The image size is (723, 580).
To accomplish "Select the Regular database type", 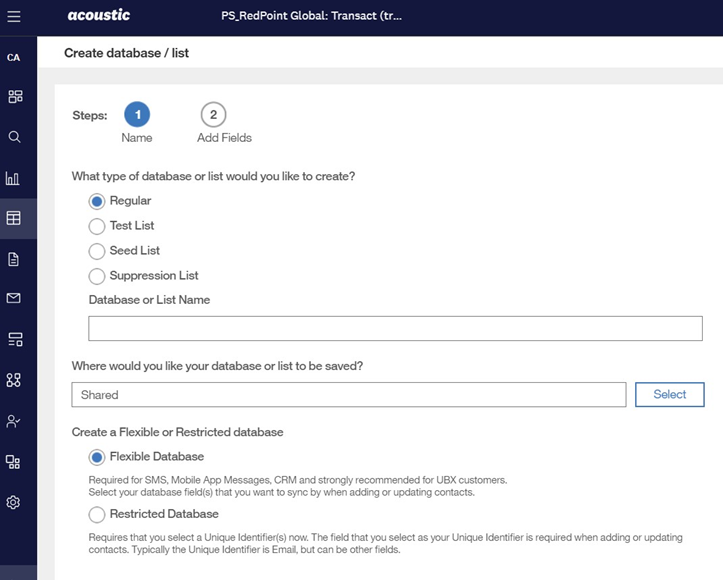I will 97,201.
